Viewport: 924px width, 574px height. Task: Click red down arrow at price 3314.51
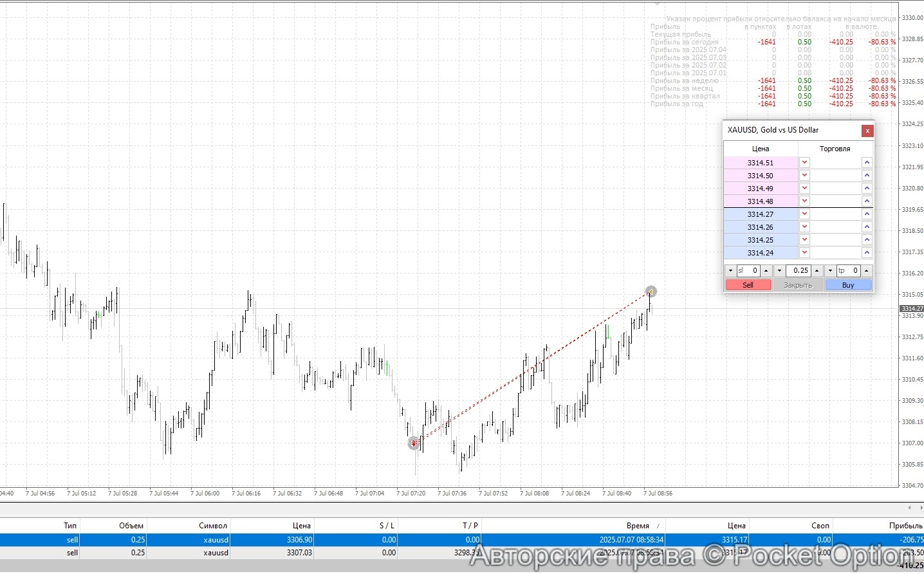click(x=804, y=163)
